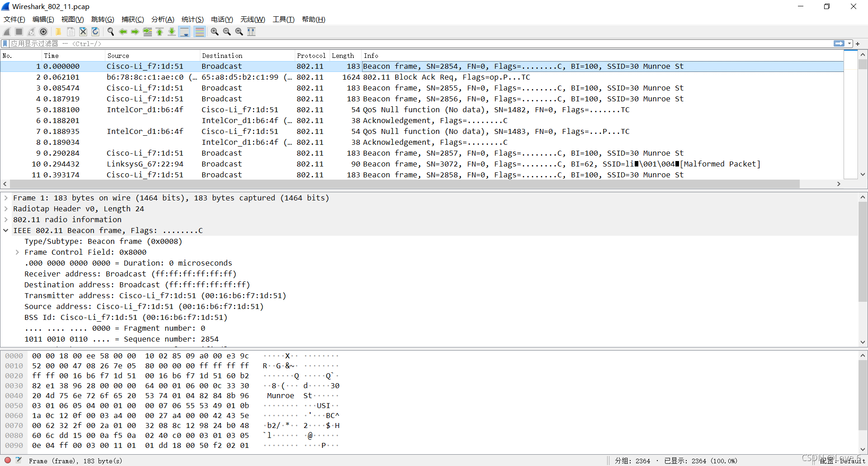Open the 无线(W) menu
Screen dimensions: 868x466
(253, 19)
